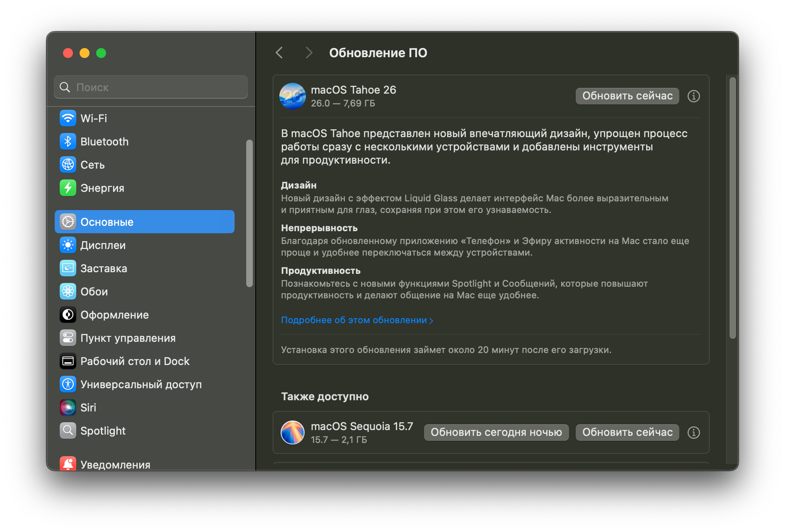Click the Дизайн heading
This screenshot has width=785, height=532.
click(x=299, y=185)
